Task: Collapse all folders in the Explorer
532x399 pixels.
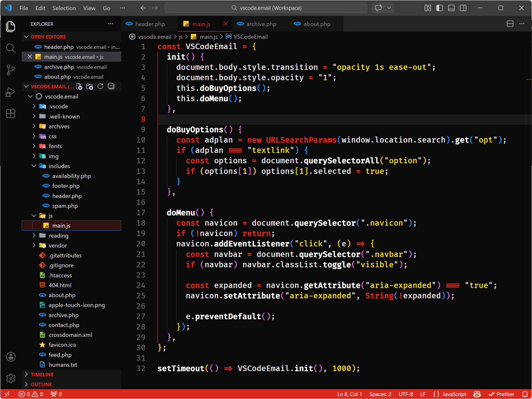Action: pos(111,86)
